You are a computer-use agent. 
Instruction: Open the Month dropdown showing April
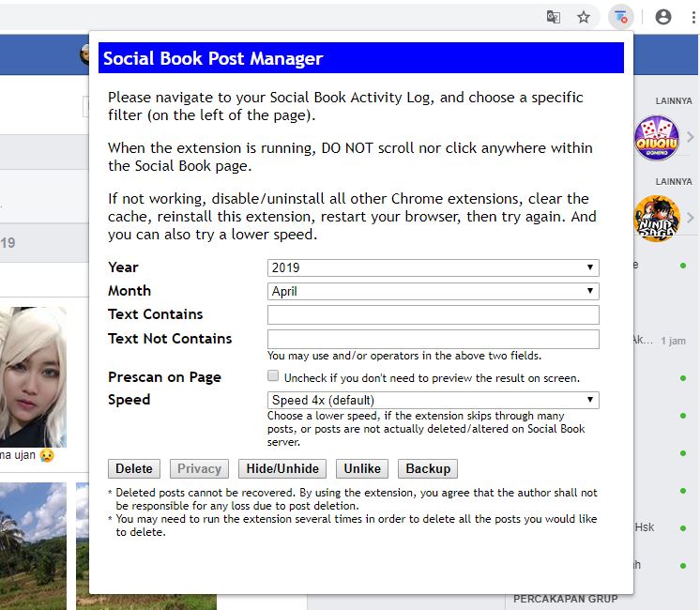click(433, 291)
